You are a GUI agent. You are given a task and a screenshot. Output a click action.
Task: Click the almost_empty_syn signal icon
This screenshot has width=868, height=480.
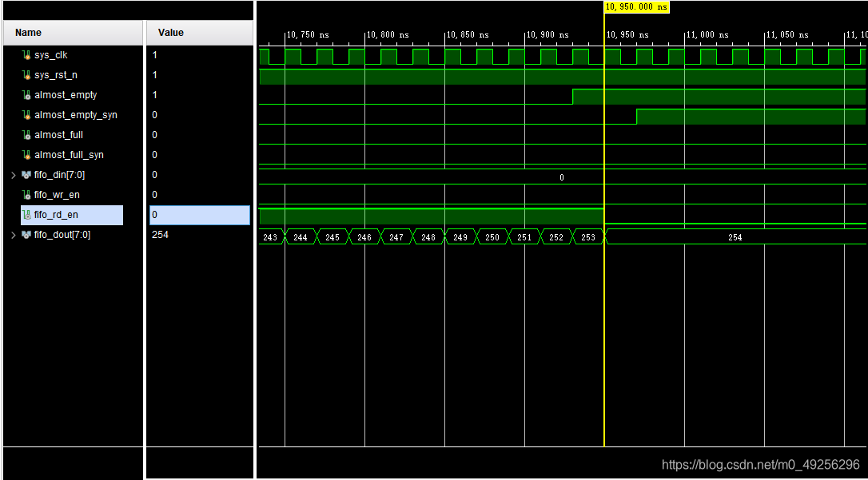pos(26,115)
